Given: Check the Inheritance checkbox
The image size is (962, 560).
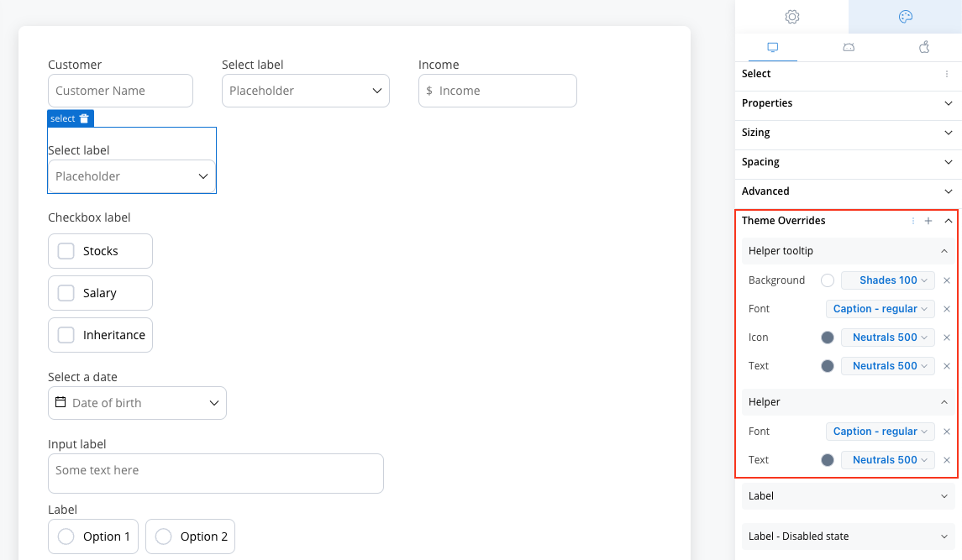Looking at the screenshot, I should [x=66, y=335].
